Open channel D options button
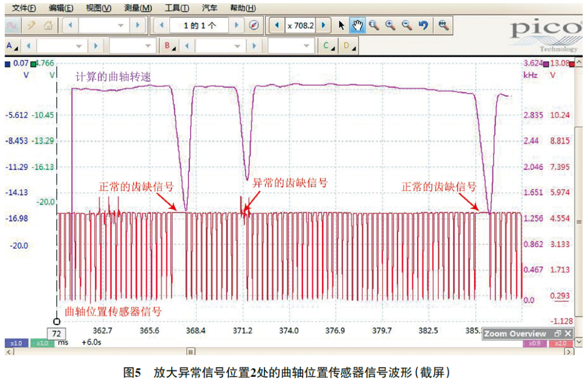 coord(349,46)
